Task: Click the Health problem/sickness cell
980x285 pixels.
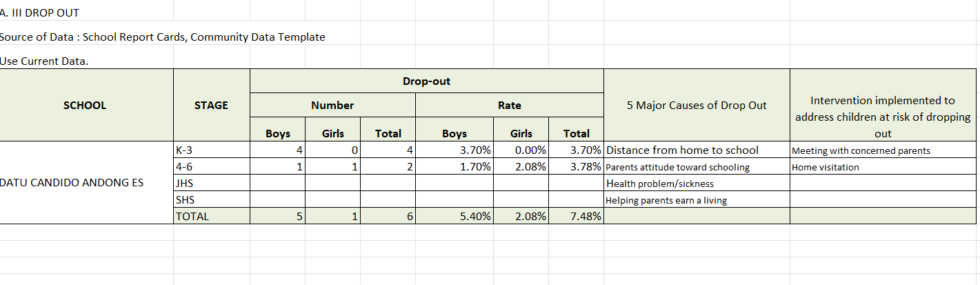Action: pos(697,184)
